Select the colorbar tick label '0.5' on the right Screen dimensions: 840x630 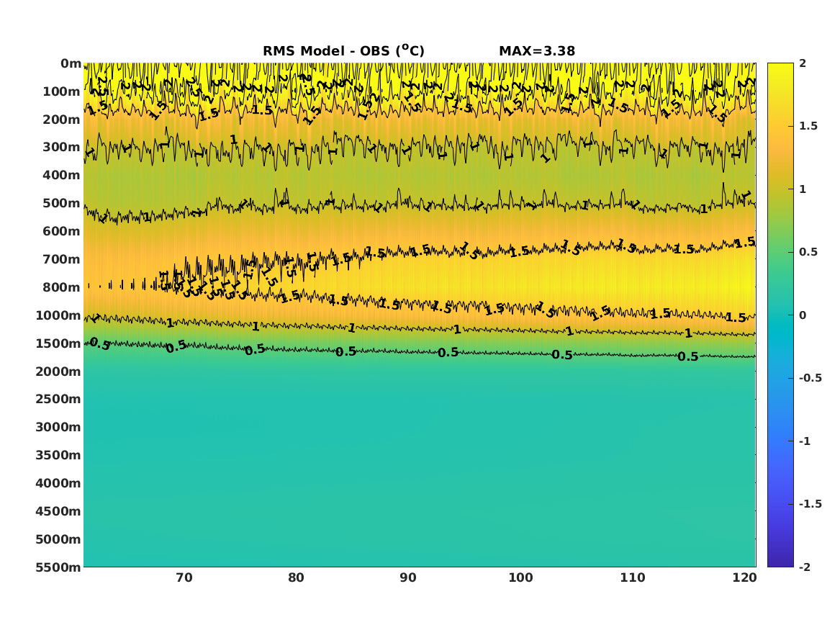[x=808, y=252]
